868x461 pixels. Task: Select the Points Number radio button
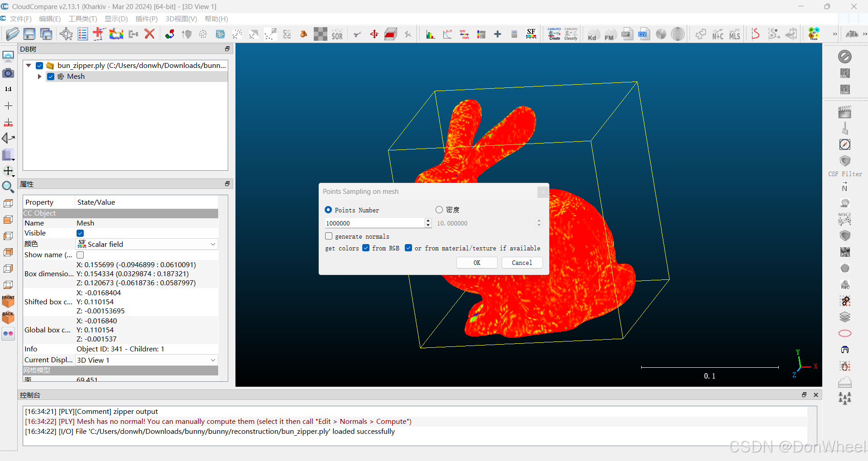pyautogui.click(x=328, y=210)
